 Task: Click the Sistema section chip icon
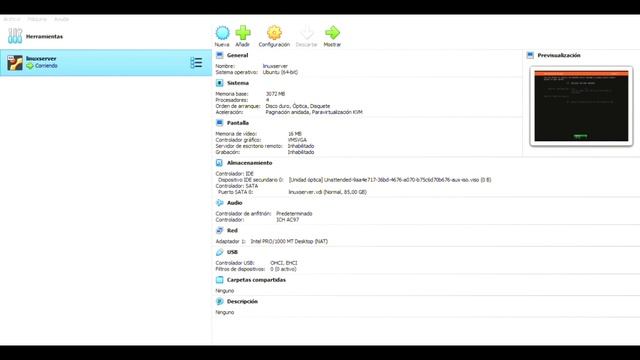coord(220,83)
